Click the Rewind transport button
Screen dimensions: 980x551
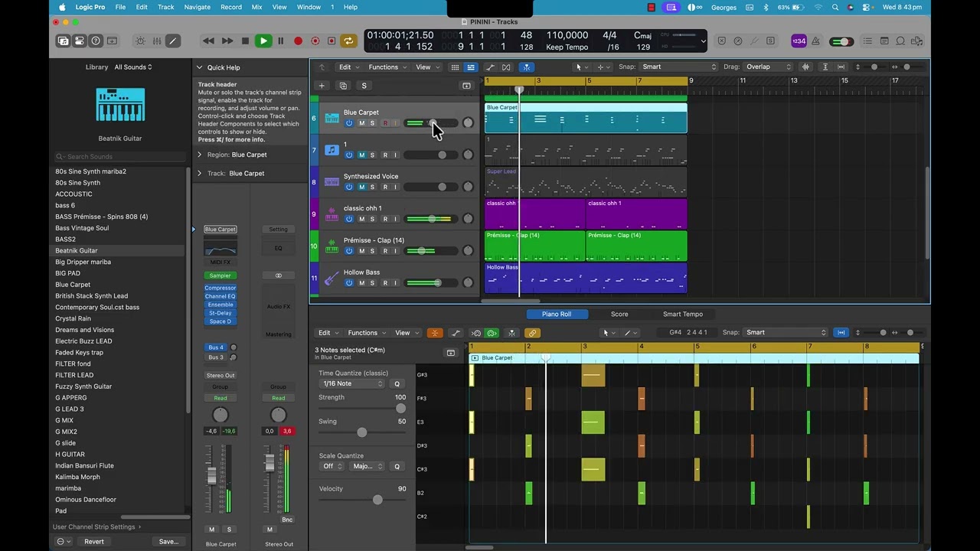coord(208,41)
